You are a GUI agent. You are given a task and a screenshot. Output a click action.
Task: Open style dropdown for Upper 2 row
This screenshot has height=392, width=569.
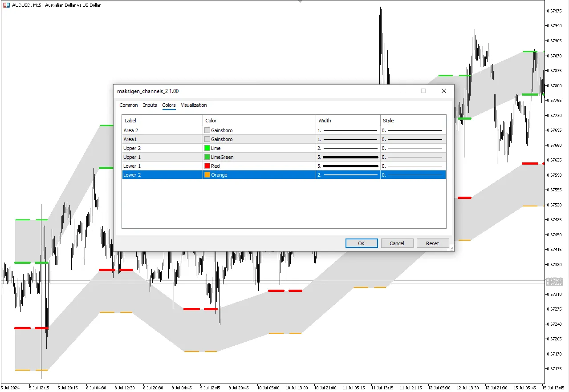[x=413, y=148]
